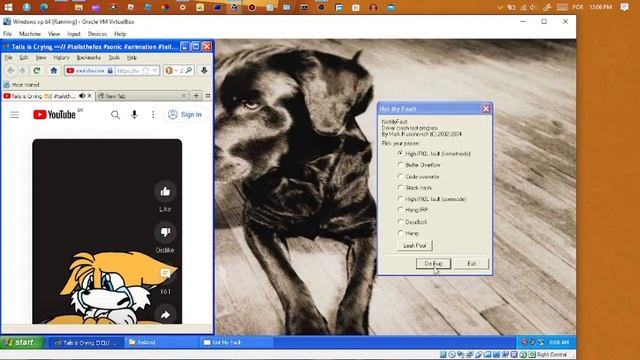The height and width of the screenshot is (360, 640).
Task: Open host notification center icon
Action: [624, 7]
